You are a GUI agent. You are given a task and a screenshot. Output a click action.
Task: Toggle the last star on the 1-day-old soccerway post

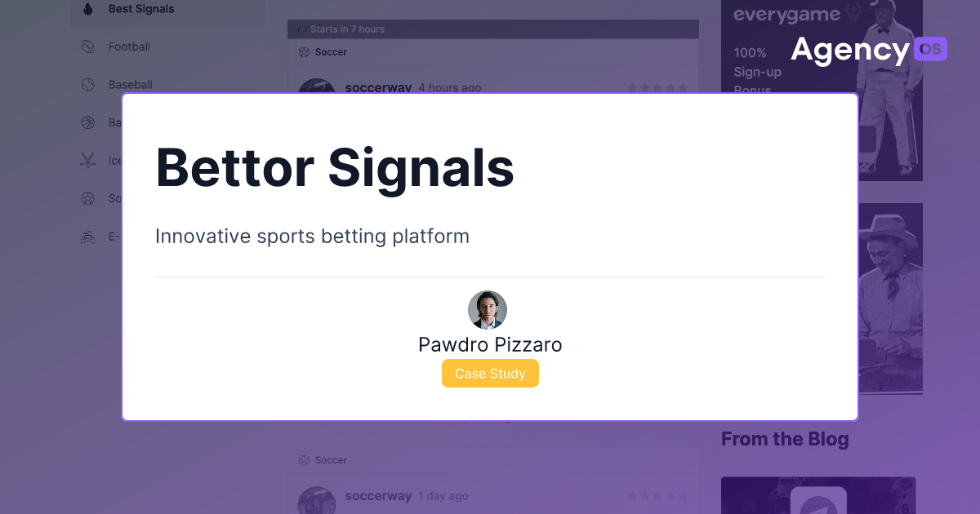(x=684, y=495)
